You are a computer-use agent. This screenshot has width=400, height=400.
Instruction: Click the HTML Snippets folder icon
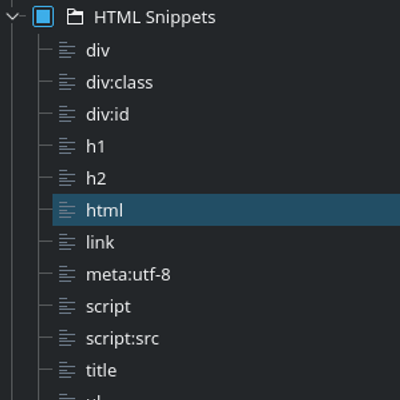(75, 17)
